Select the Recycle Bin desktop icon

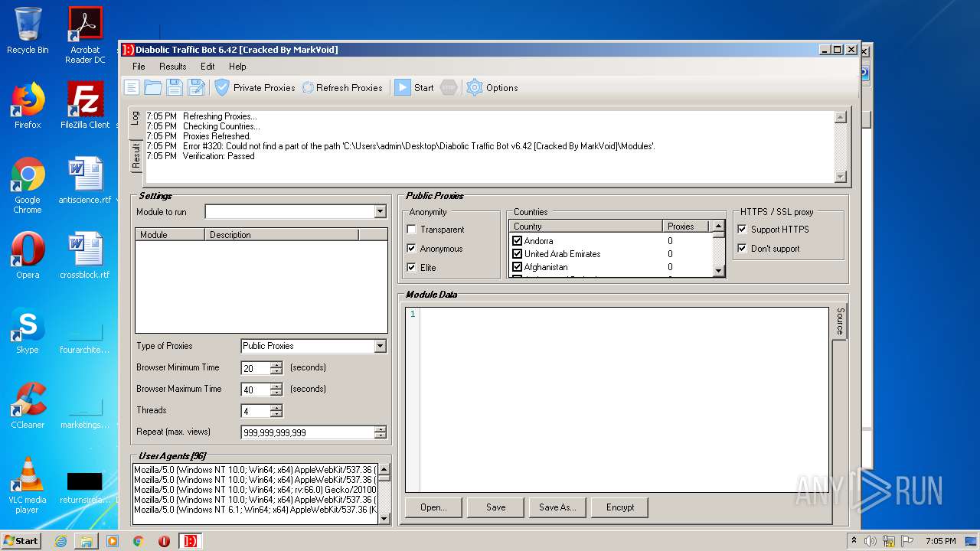pos(28,31)
